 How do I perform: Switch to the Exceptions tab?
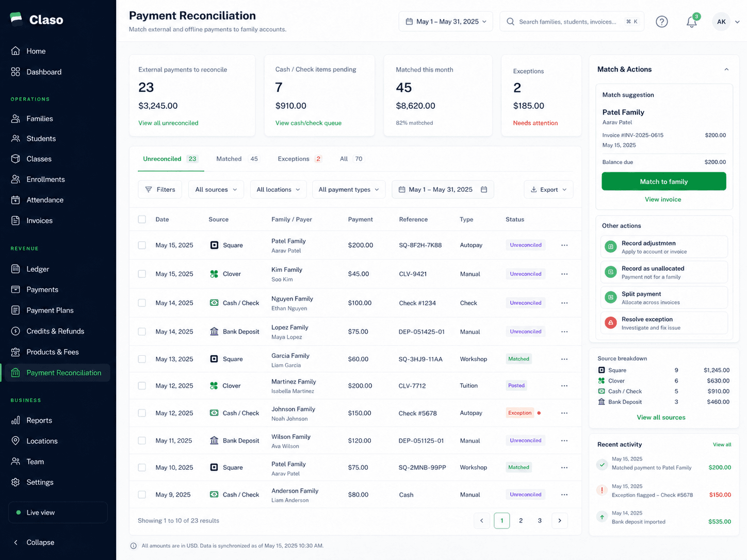coord(300,159)
